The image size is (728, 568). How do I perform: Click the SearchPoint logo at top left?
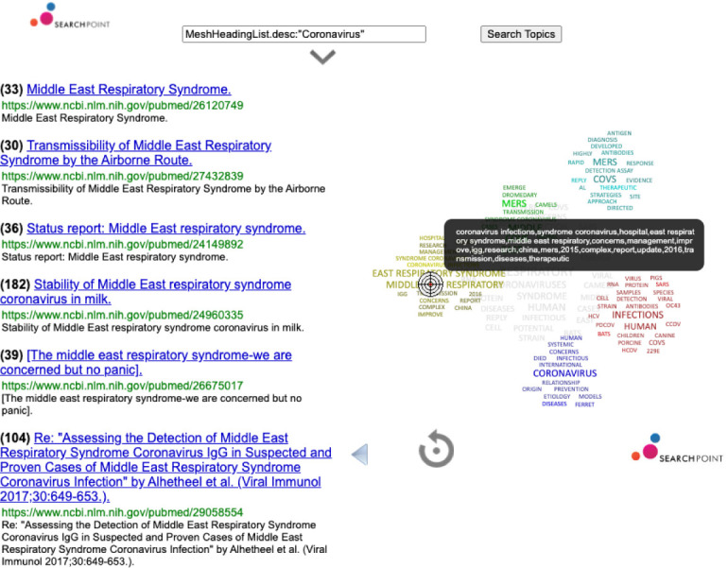[70, 15]
